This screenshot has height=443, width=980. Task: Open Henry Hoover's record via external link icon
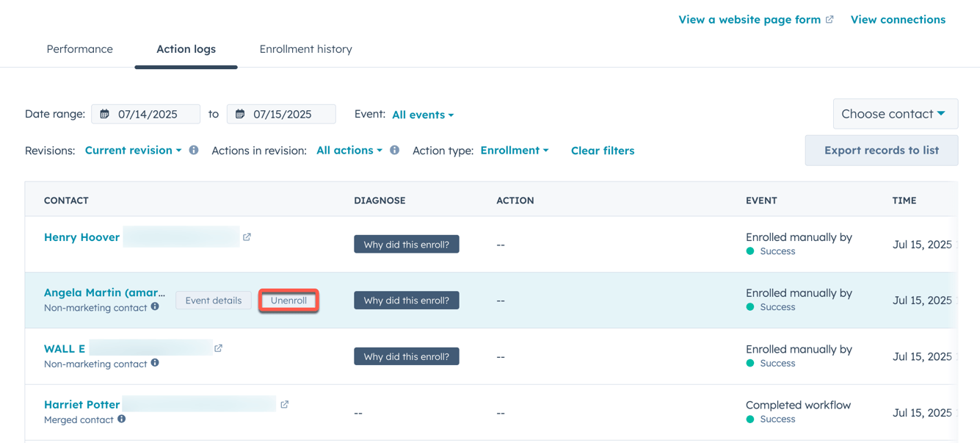tap(247, 237)
